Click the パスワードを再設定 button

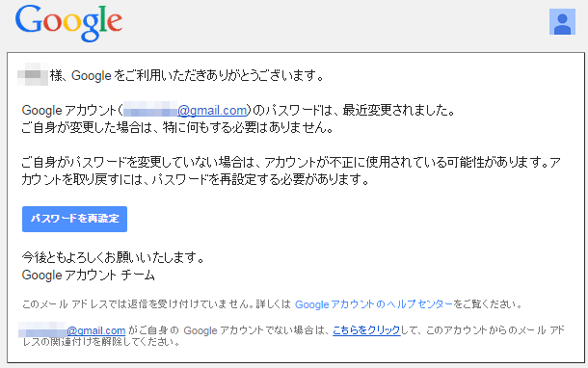click(74, 219)
